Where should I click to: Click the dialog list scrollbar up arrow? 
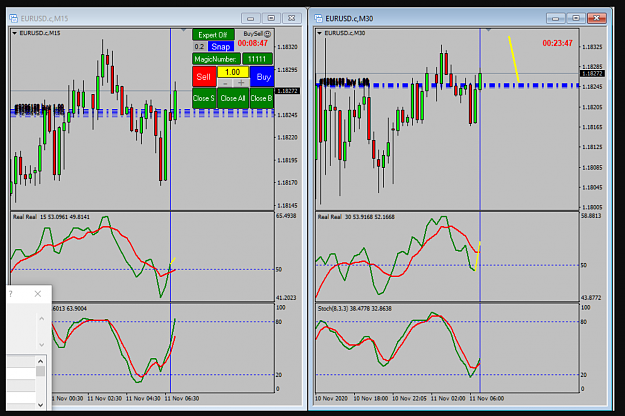point(40,361)
